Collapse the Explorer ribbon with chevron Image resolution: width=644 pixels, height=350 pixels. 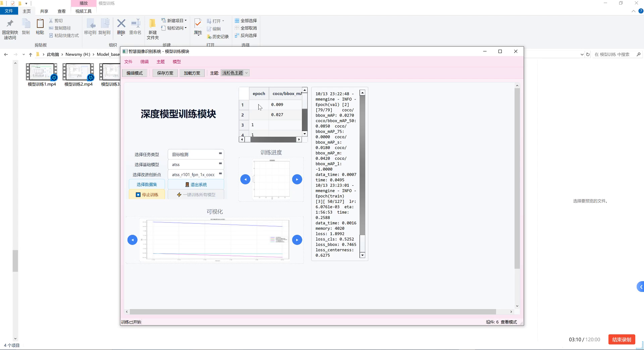pyautogui.click(x=633, y=11)
